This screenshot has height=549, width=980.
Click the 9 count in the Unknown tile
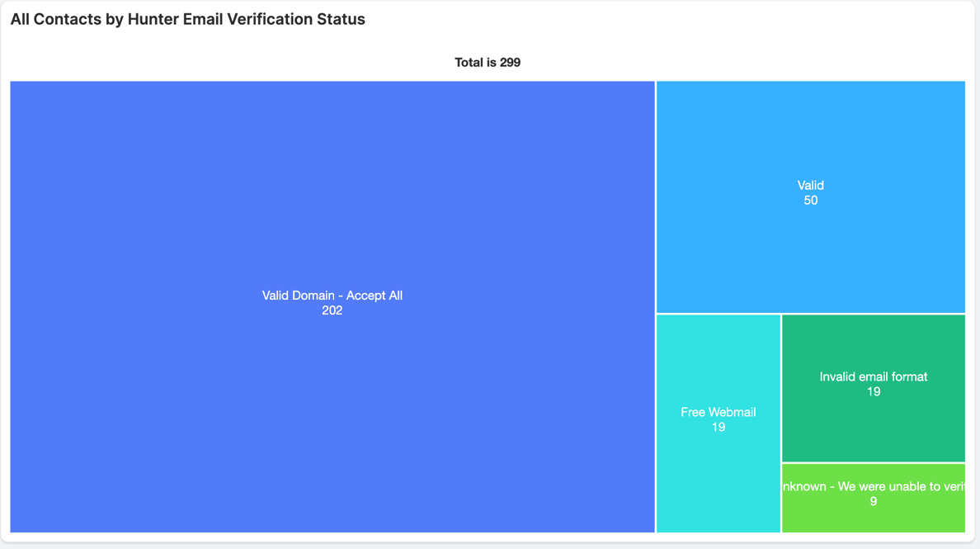(873, 502)
